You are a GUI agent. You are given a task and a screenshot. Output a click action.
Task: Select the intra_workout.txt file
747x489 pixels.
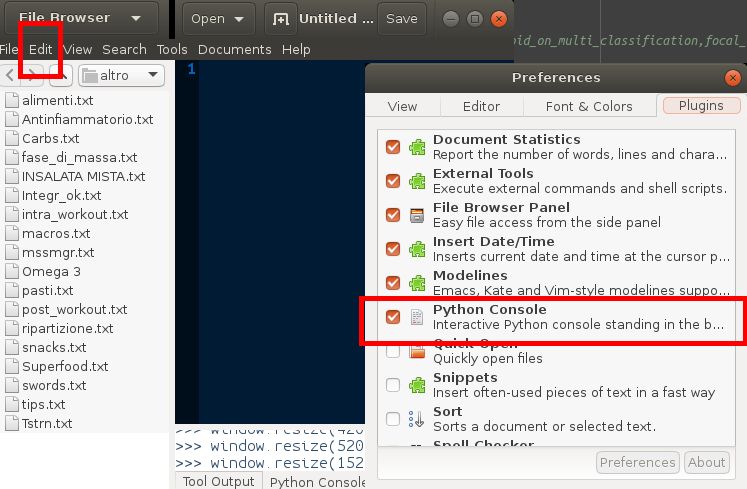click(x=75, y=214)
